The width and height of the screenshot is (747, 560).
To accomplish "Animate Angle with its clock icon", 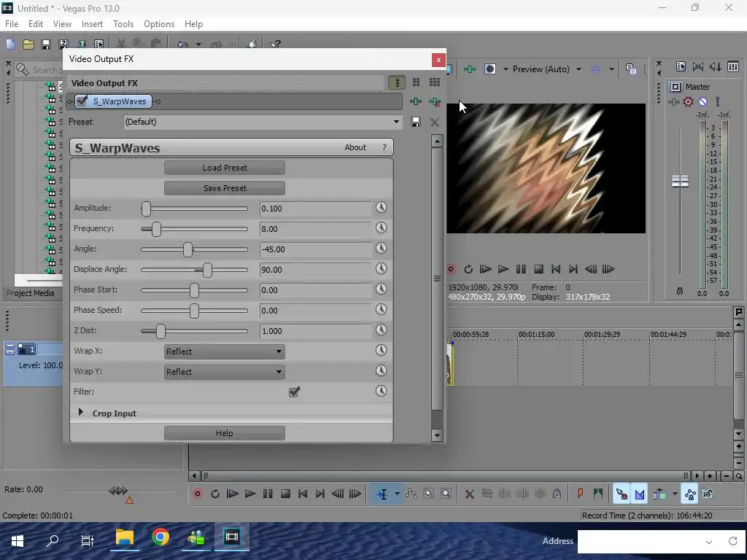I will (x=381, y=249).
